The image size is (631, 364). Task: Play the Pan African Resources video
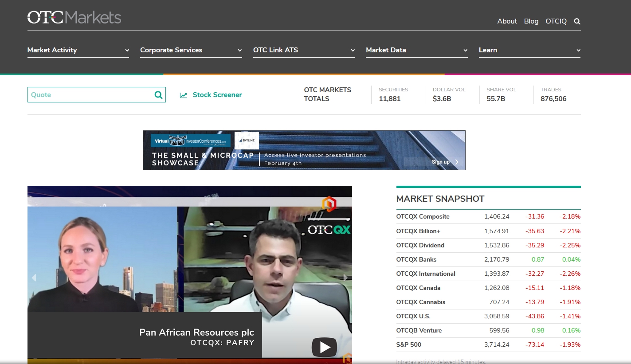[x=324, y=347]
